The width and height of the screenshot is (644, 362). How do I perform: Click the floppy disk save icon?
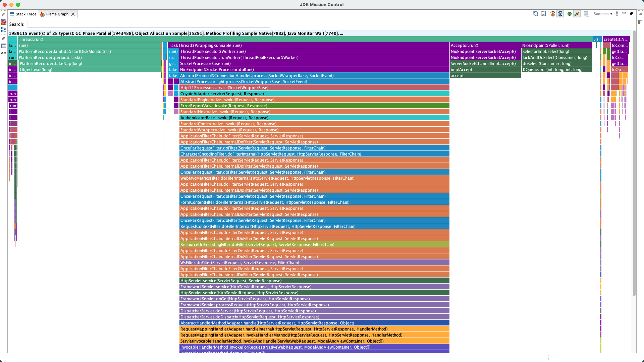[x=586, y=14]
